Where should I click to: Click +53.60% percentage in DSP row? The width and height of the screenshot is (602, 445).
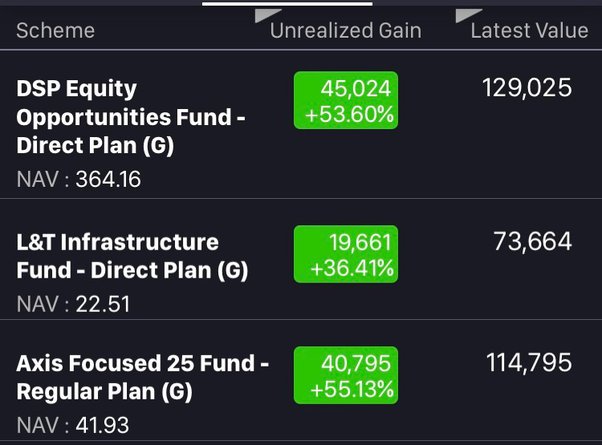pyautogui.click(x=349, y=115)
